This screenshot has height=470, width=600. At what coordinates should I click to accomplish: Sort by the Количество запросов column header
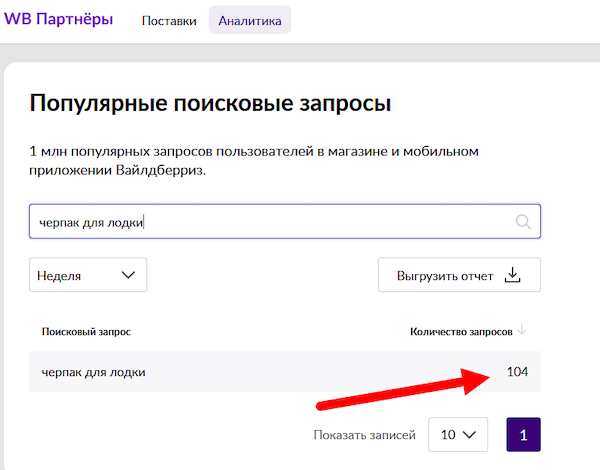point(461,331)
